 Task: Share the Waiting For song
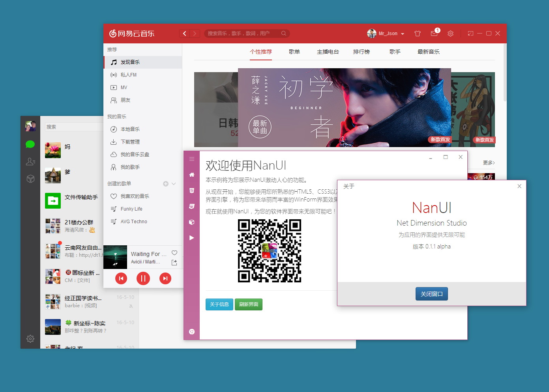click(174, 263)
